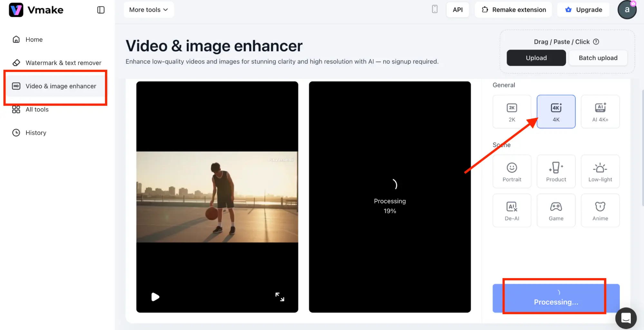Open the user avatar profile
This screenshot has height=330, width=644.
627,10
